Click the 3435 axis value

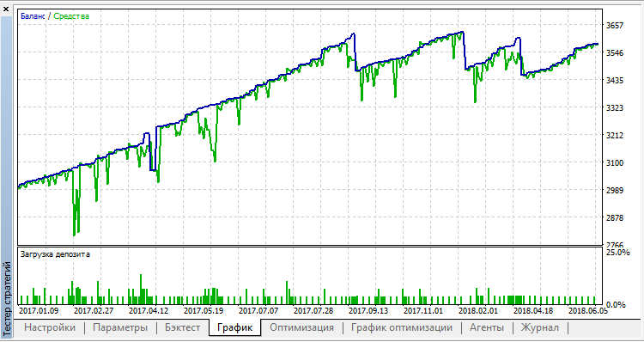(615, 81)
